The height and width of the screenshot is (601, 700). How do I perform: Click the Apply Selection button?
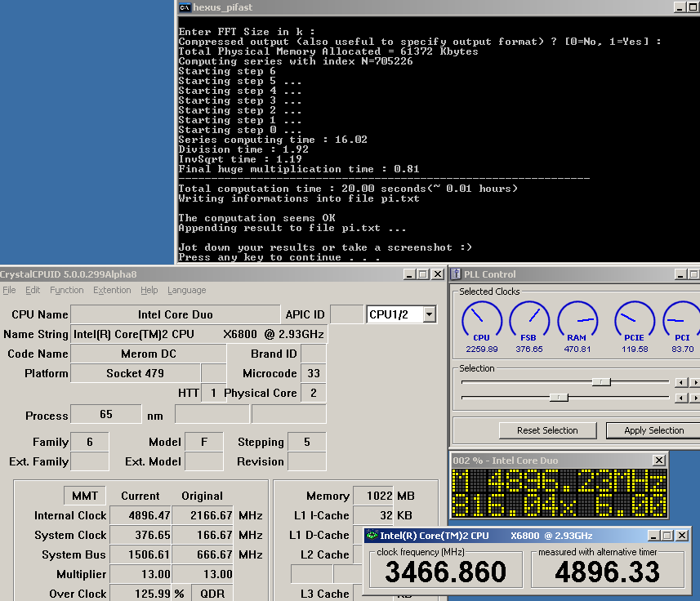coord(654,430)
